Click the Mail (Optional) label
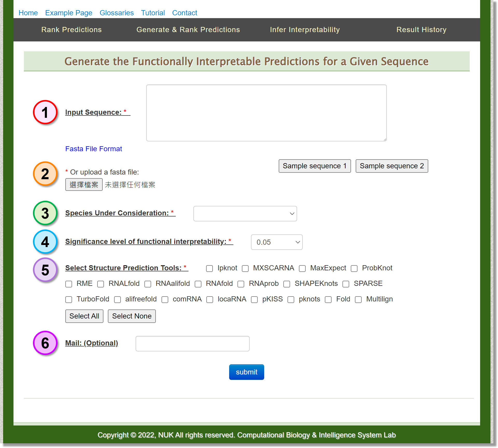 [x=92, y=343]
